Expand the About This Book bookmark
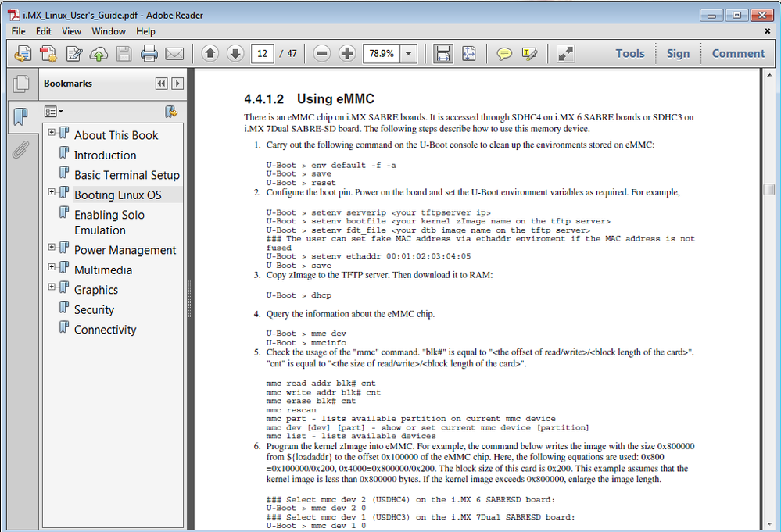 pyautogui.click(x=52, y=132)
